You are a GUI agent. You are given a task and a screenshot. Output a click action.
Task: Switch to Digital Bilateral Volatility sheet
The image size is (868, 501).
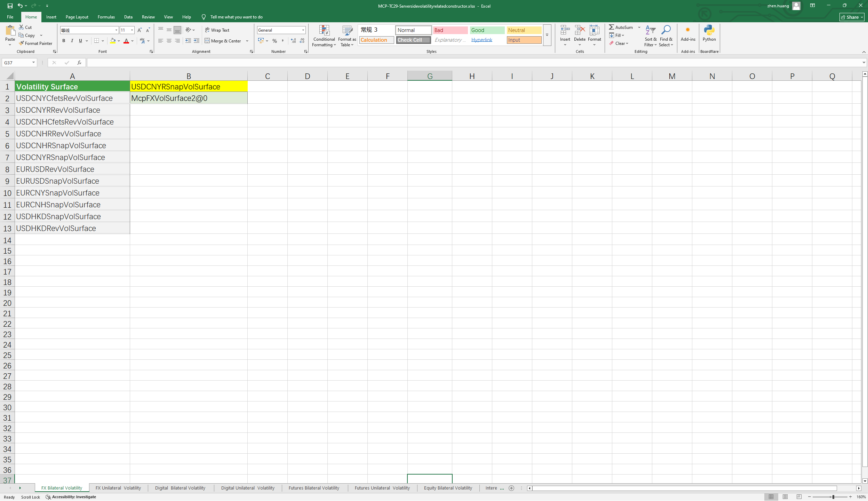pyautogui.click(x=180, y=488)
